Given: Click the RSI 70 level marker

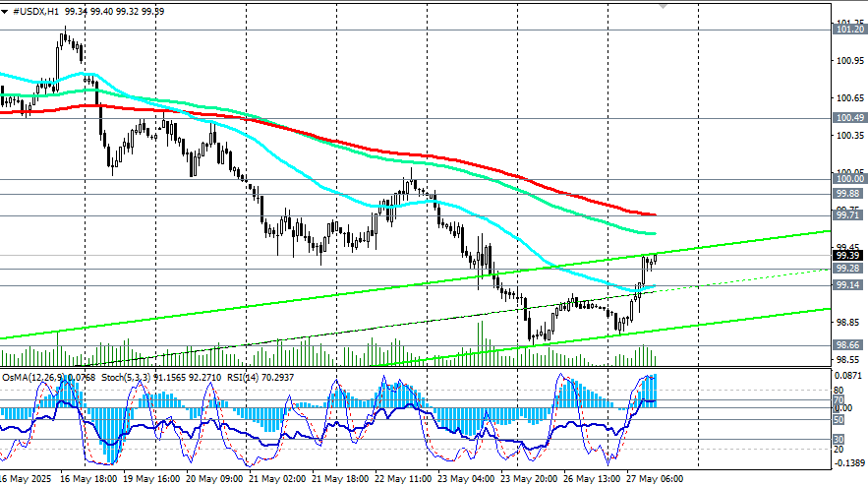Looking at the screenshot, I should point(839,399).
